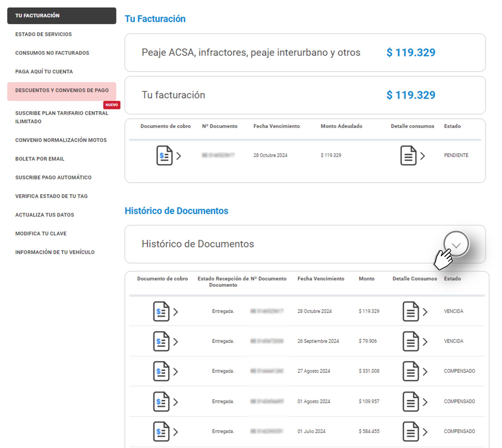Screen dimensions: 502x448
Task: View consumption detail for 01 Julio 2024 row
Action: tap(410, 431)
